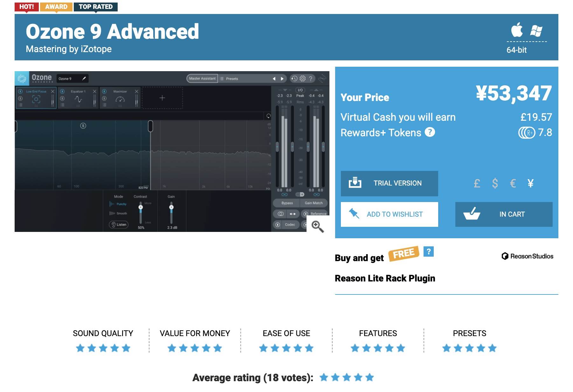Viewport: 573px width, 392px height.
Task: Switch currency to US dollar symbol
Action: coord(495,183)
